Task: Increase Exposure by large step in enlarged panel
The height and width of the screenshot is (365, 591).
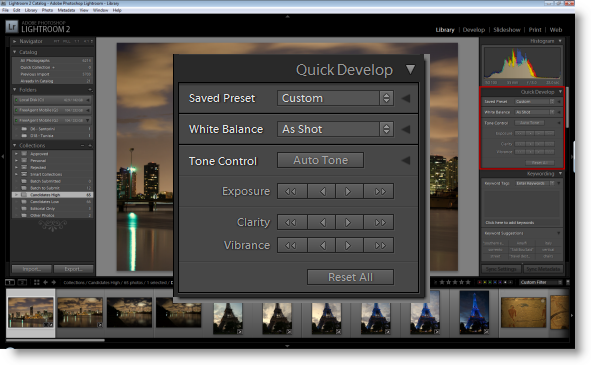Action: 379,191
